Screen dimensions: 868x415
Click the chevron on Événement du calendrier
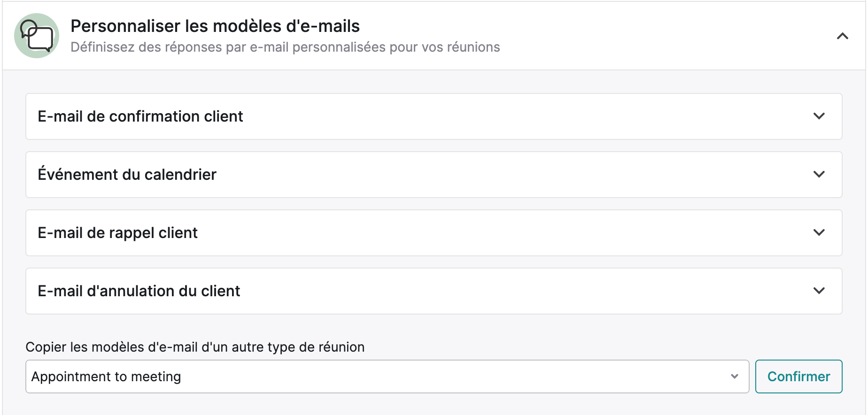click(819, 174)
